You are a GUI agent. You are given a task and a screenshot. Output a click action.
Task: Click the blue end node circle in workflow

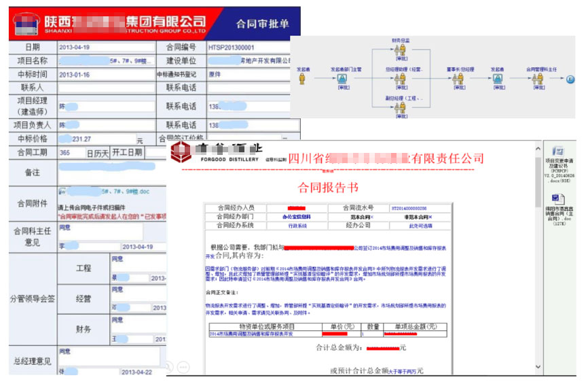pyautogui.click(x=570, y=80)
